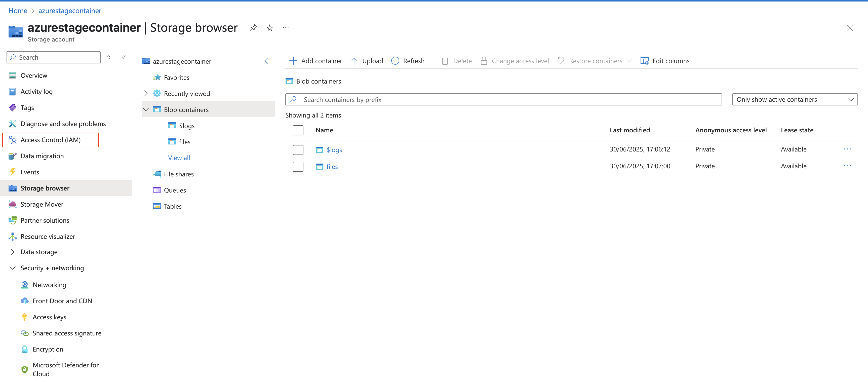Open Tables in tree
The height and width of the screenshot is (382, 868).
[173, 206]
